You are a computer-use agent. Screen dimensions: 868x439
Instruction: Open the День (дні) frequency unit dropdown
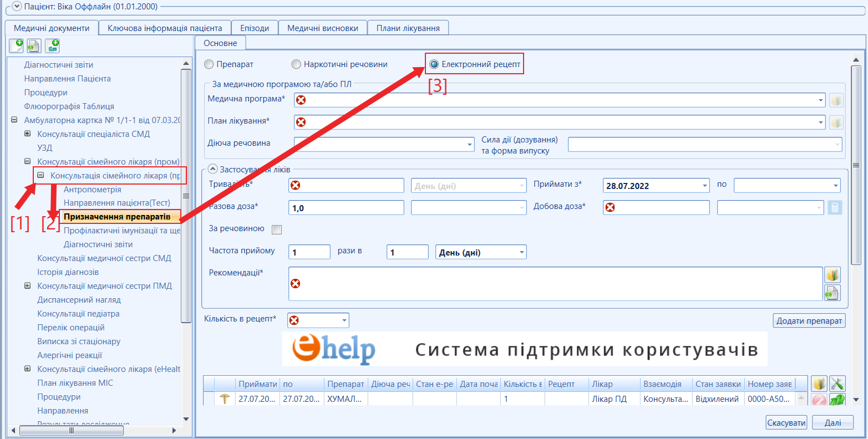point(522,253)
